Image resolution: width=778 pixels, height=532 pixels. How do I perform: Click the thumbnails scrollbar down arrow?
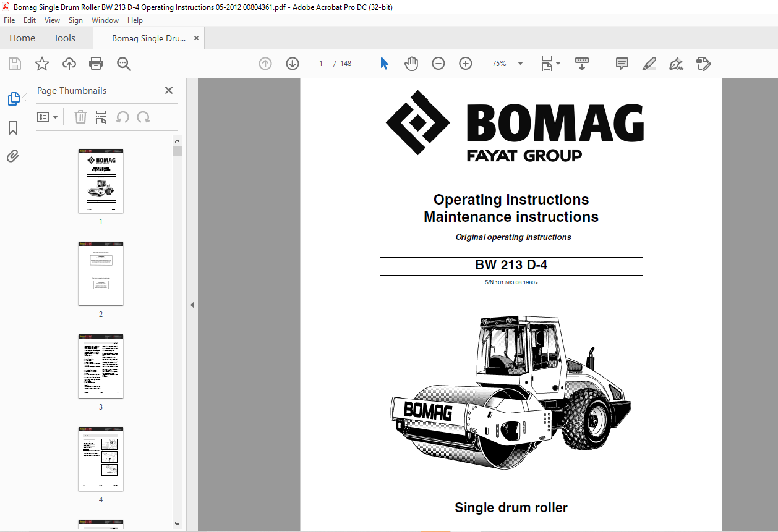click(x=177, y=523)
